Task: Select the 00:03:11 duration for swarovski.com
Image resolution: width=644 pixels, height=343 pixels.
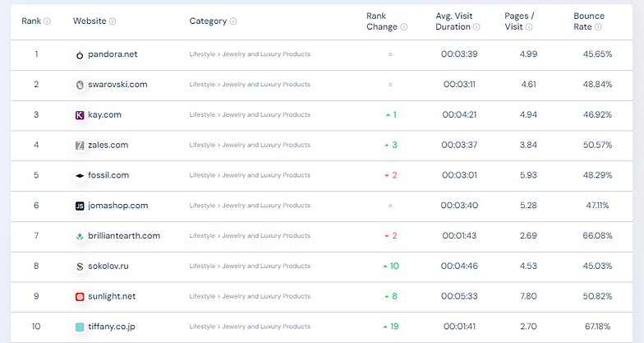Action: pos(459,84)
